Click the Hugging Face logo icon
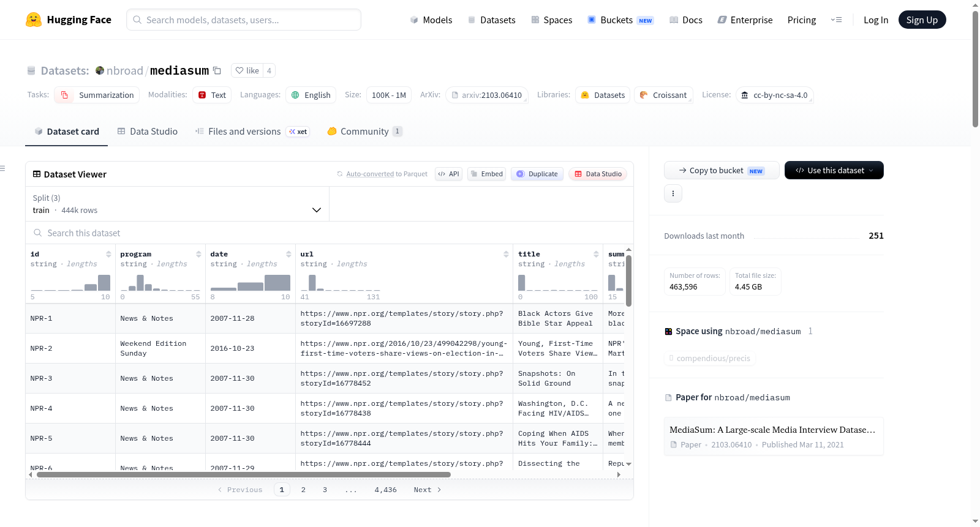Image resolution: width=980 pixels, height=527 pixels. pos(34,20)
